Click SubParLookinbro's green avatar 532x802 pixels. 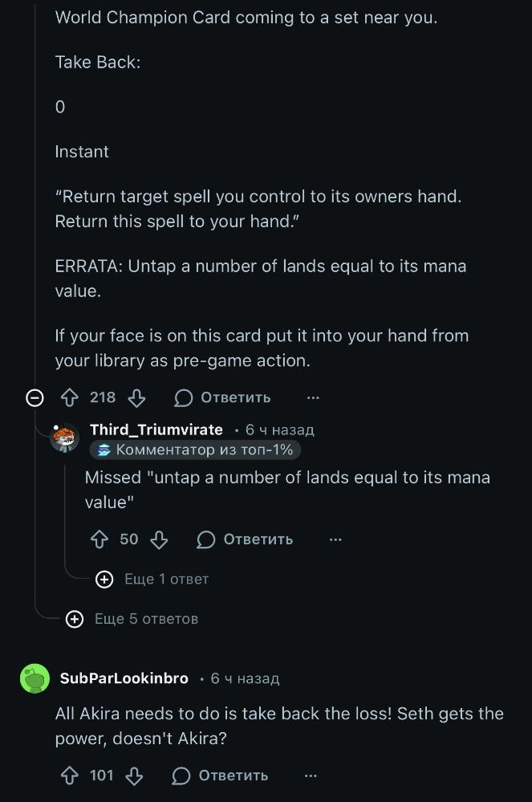tap(35, 679)
